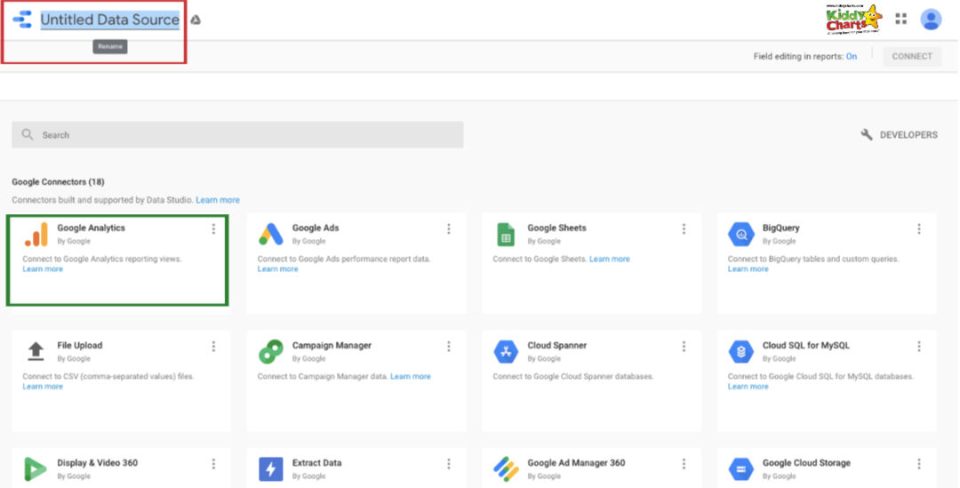Click the Cloud Spanner connector icon
Screen dimensions: 960x488
(x=506, y=351)
